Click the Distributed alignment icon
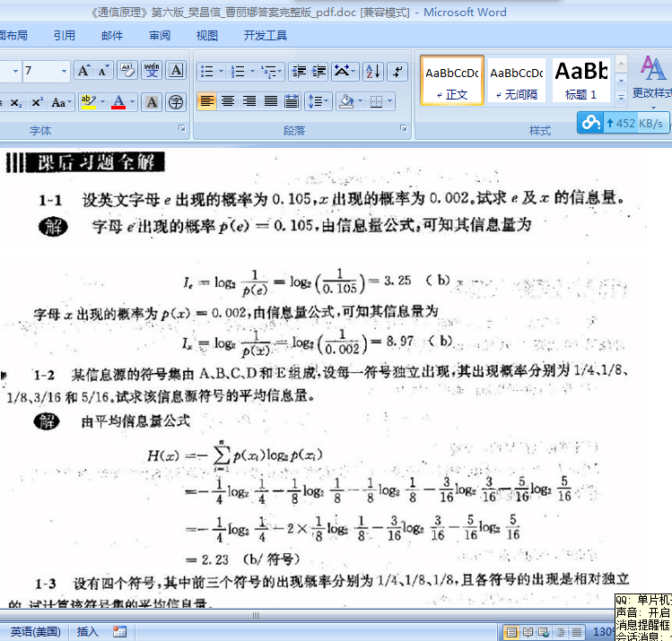Screen dimensions: 672x641 point(292,102)
